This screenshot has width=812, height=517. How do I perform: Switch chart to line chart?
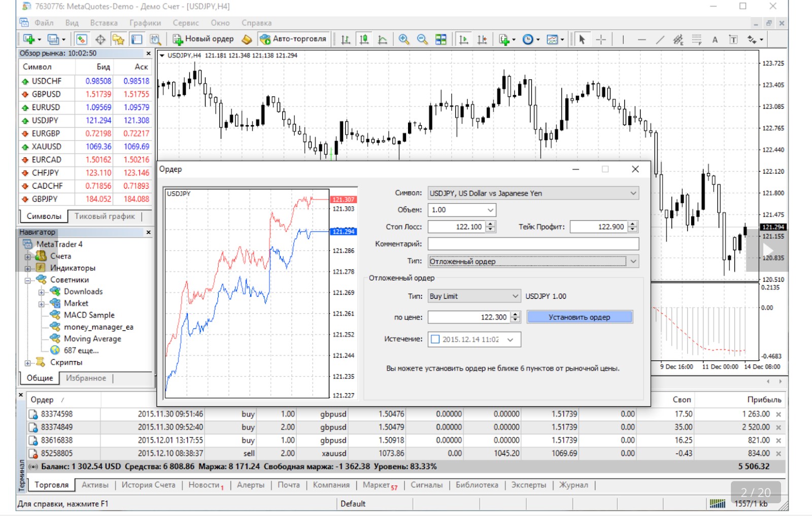pyautogui.click(x=383, y=39)
